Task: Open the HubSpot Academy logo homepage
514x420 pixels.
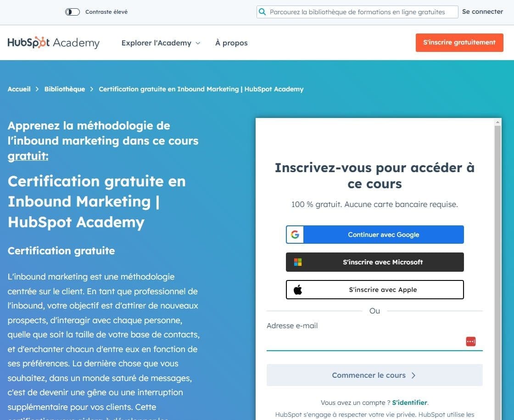Action: pyautogui.click(x=53, y=43)
